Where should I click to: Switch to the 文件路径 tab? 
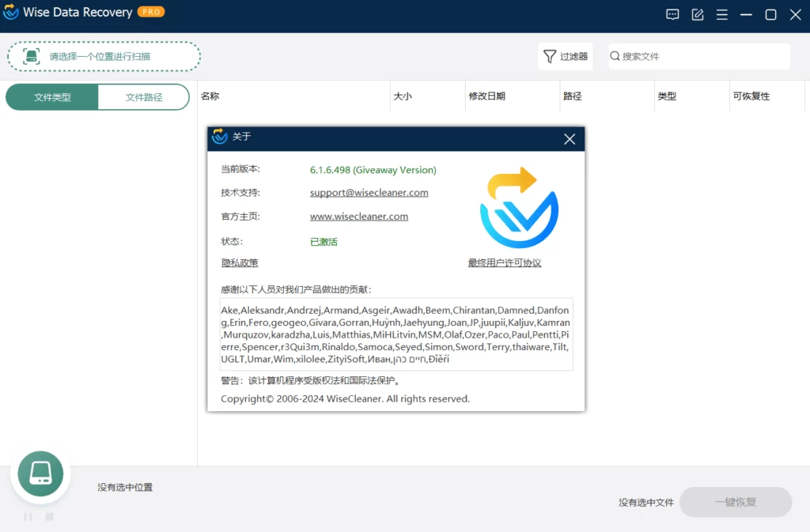click(x=143, y=97)
